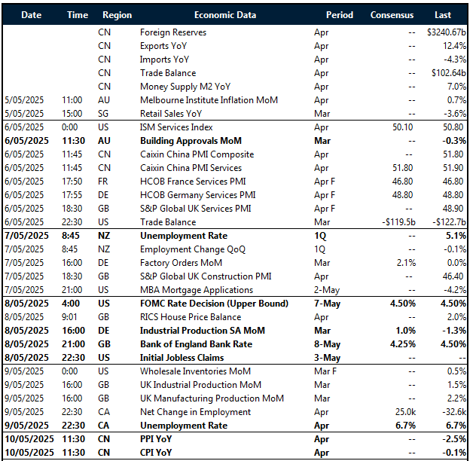Viewport: 476px width, 461px height.
Task: Click Industrial Production SA MoM
Action: click(202, 331)
